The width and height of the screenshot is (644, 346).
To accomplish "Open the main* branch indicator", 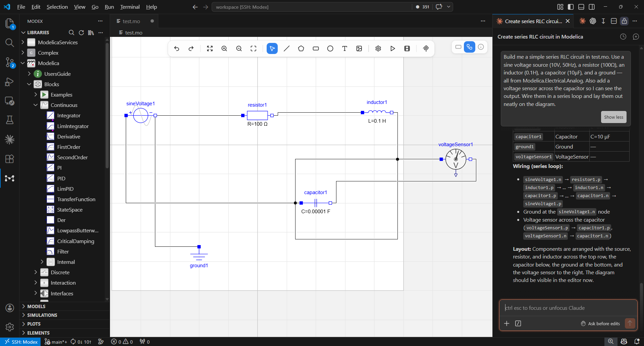I will (x=56, y=341).
